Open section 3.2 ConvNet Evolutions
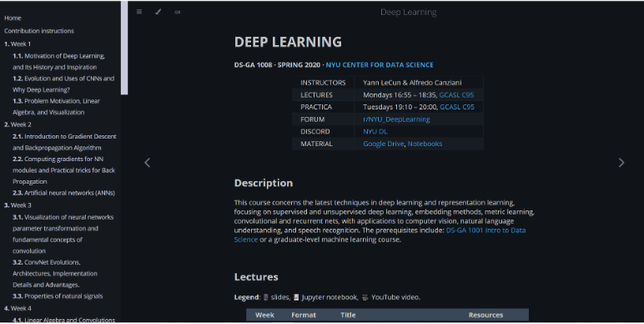Viewport: 644px width, 324px height. [54, 273]
